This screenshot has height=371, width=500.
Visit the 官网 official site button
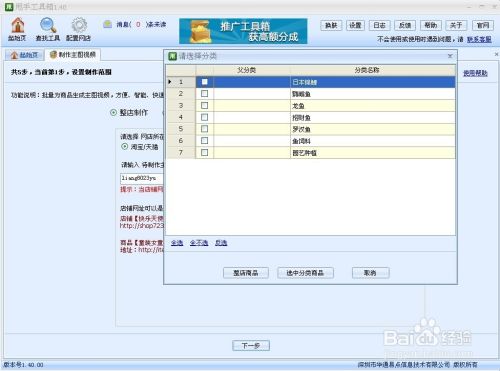tap(483, 25)
